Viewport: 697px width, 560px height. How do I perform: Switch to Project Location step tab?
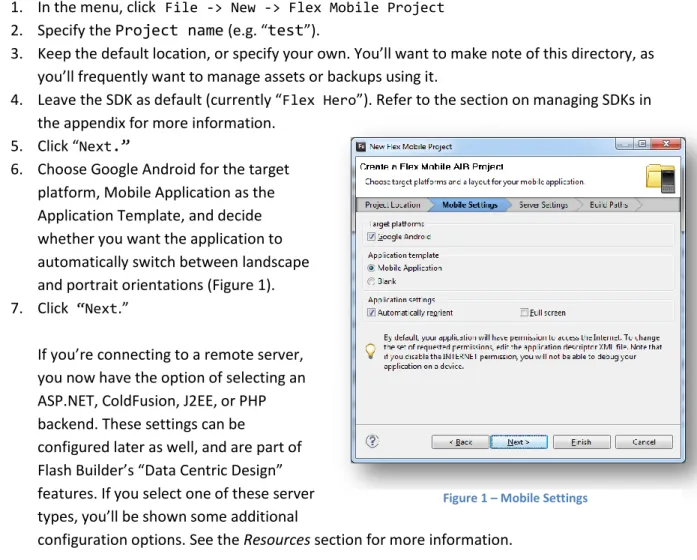393,205
